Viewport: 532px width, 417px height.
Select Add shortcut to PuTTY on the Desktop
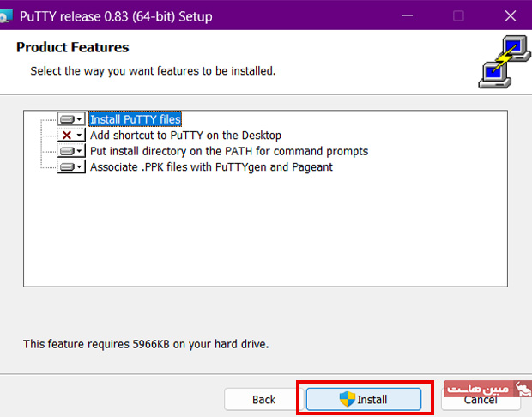(185, 136)
